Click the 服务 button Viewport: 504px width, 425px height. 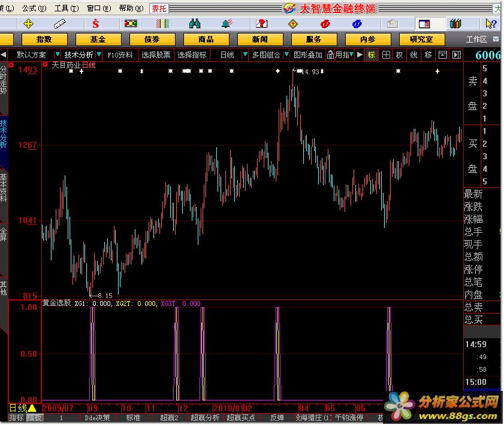point(313,40)
